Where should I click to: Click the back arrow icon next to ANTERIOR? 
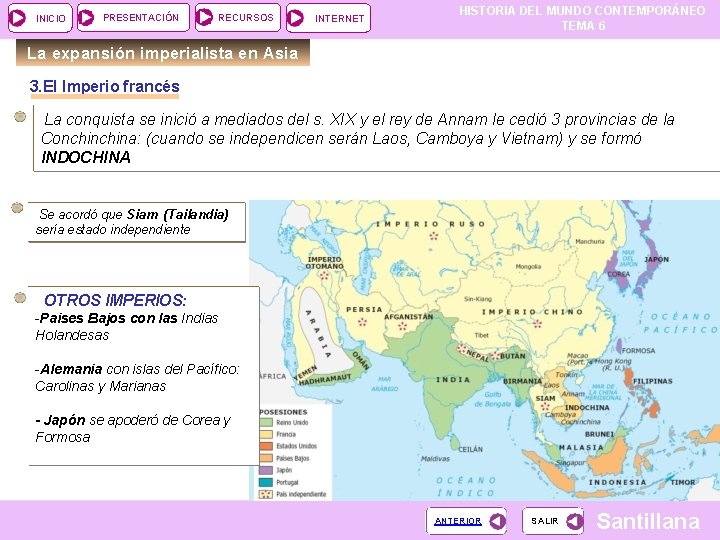(x=498, y=522)
